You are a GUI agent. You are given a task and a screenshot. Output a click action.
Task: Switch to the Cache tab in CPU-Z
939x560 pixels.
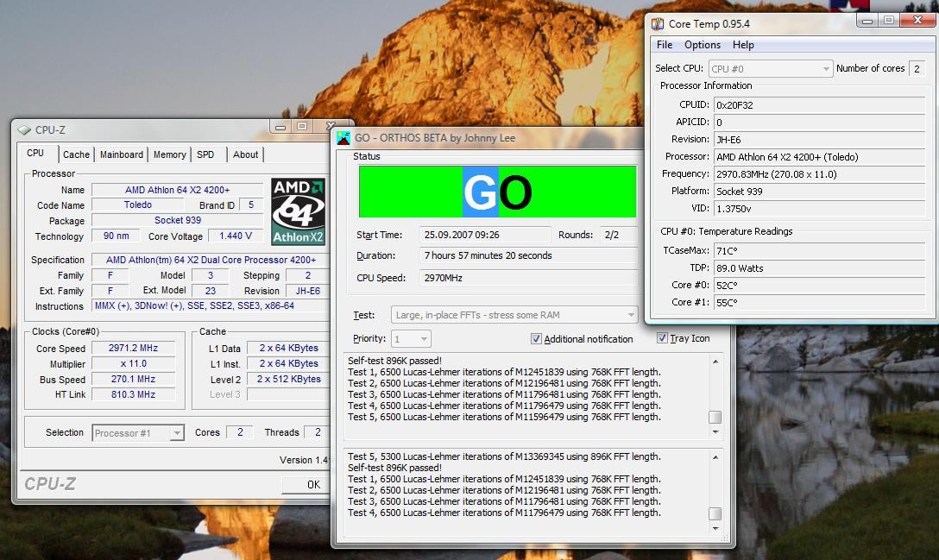pos(76,154)
